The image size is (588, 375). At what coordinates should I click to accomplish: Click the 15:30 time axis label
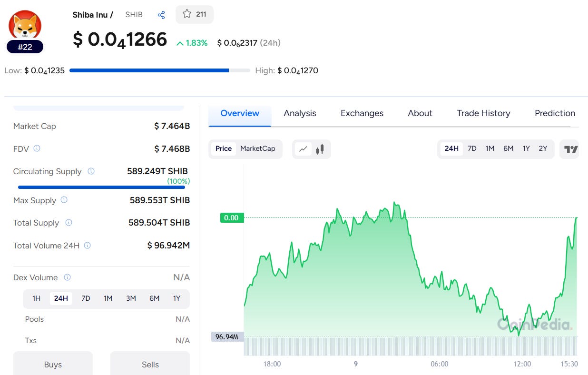(x=568, y=364)
